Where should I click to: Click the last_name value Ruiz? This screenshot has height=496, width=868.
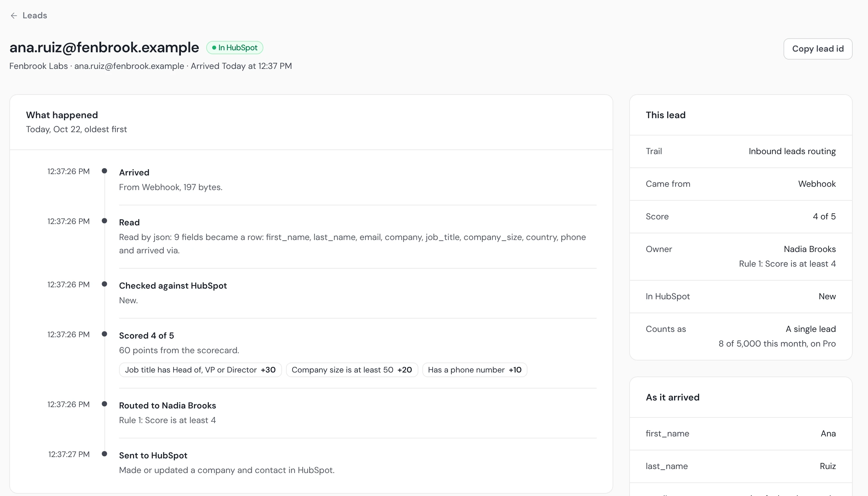pyautogui.click(x=828, y=466)
